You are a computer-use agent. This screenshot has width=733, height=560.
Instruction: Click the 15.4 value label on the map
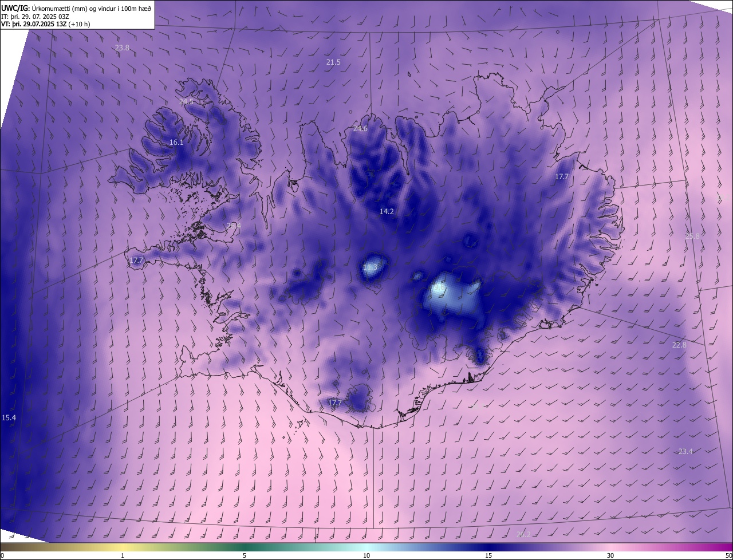[x=9, y=417]
